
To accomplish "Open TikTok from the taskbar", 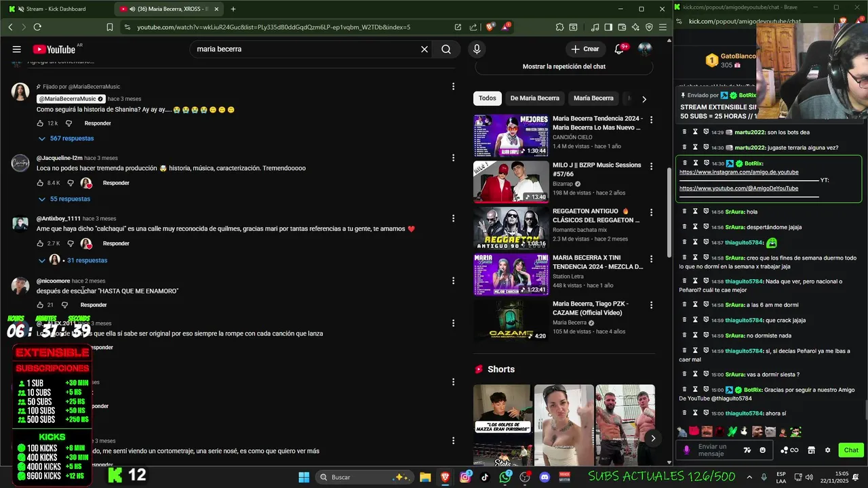I will [485, 477].
